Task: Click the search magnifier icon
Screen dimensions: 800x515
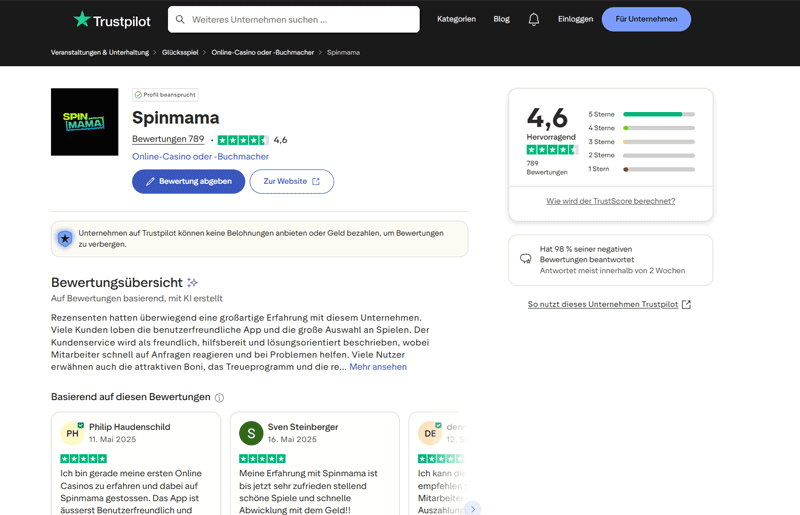Action: [x=180, y=19]
